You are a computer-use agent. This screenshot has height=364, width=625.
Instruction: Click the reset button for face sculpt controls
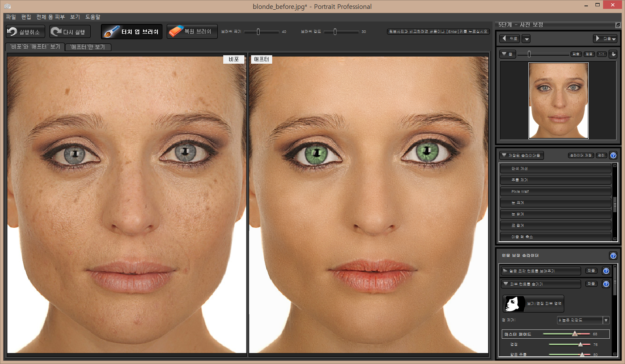pyautogui.click(x=592, y=271)
